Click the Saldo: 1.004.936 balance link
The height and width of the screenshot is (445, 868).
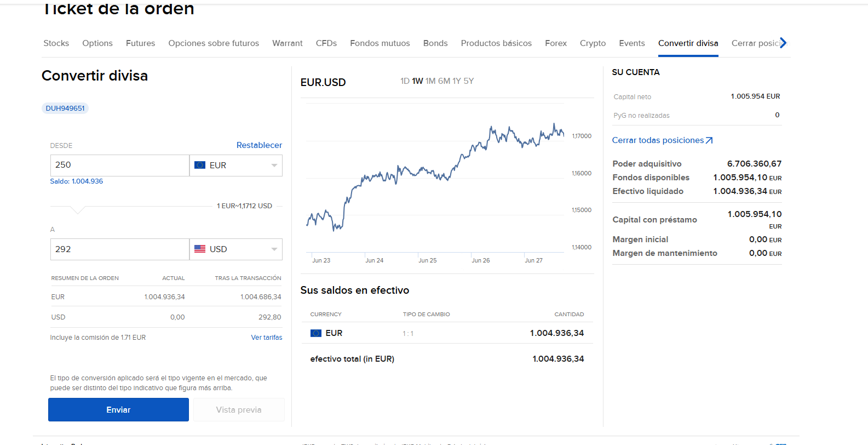point(76,181)
